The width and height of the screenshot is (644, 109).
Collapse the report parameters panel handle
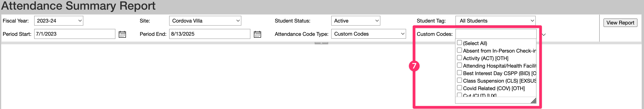(x=321, y=43)
